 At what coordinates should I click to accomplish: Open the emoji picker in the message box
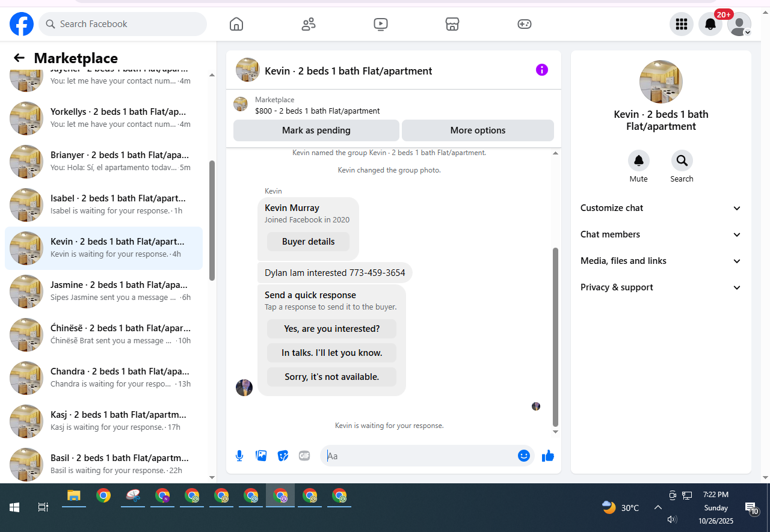click(524, 456)
